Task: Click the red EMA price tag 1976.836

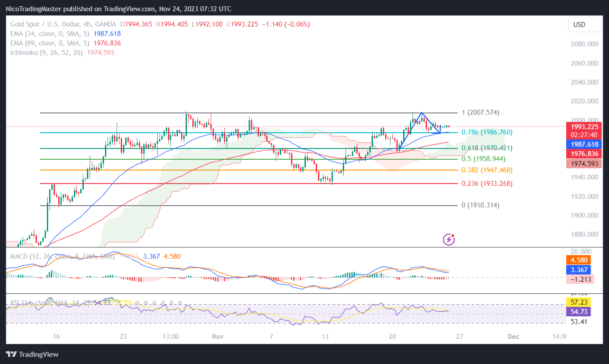Action: (584, 154)
